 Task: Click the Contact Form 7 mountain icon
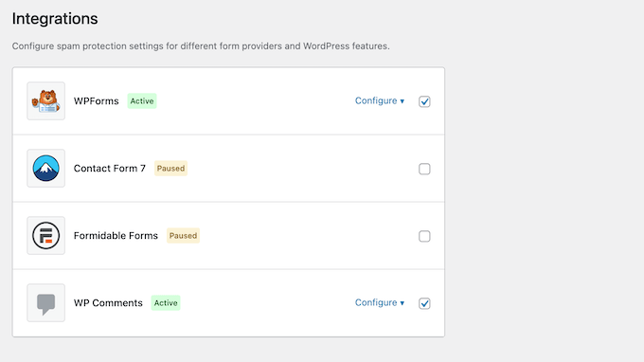tap(46, 169)
